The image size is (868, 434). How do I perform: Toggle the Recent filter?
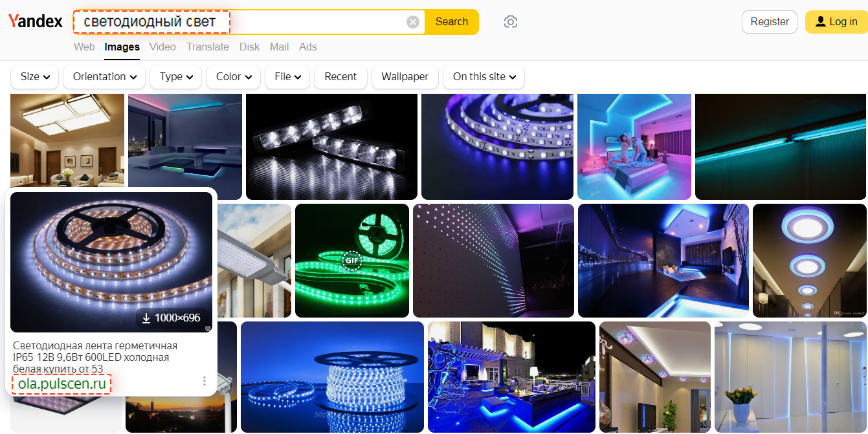pos(340,77)
